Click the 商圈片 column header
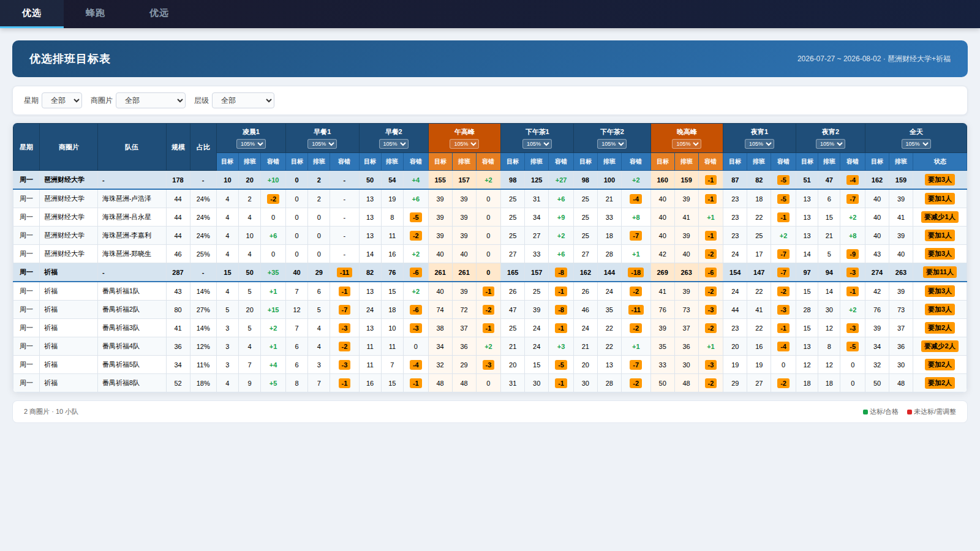Screen dimensions: 980x551 (x=69, y=147)
